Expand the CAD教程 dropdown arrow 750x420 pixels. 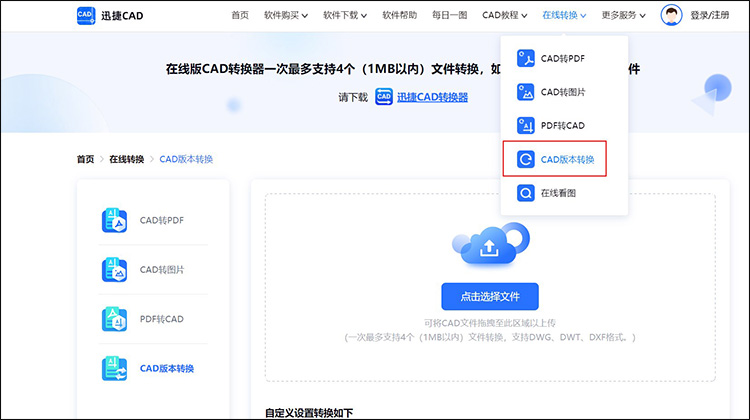tap(524, 16)
